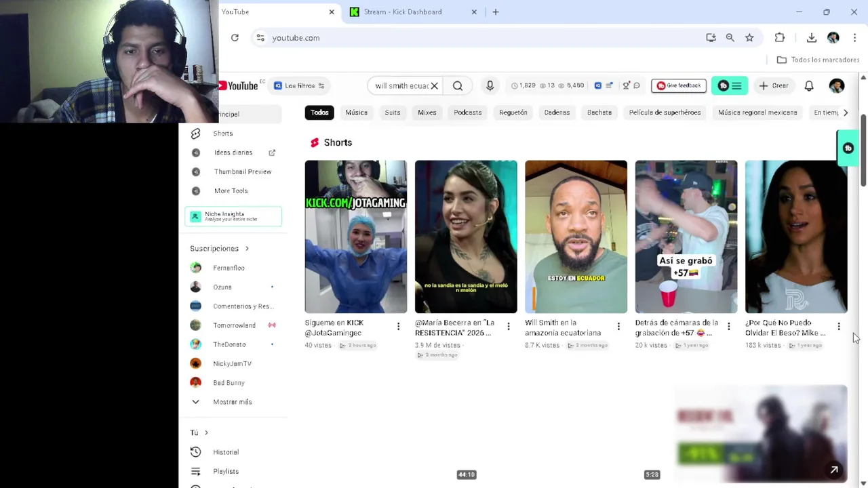This screenshot has height=488, width=868.
Task: Click the install app icon in address bar
Action: pyautogui.click(x=711, y=38)
